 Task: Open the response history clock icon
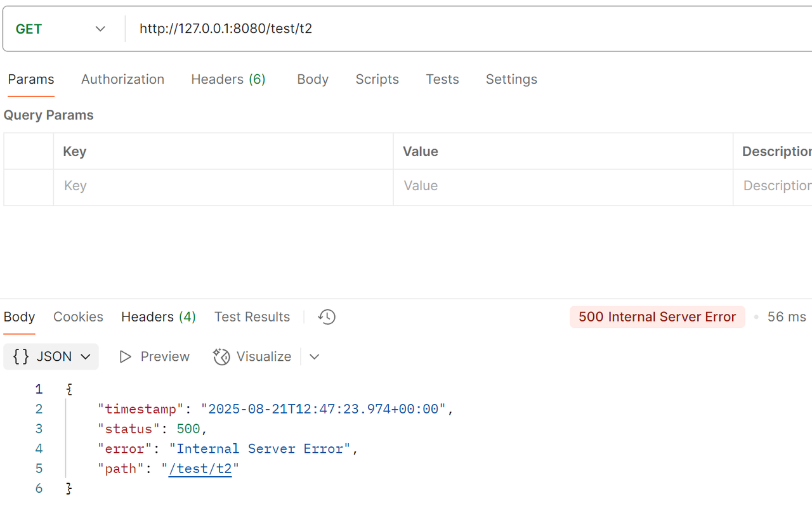[327, 317]
